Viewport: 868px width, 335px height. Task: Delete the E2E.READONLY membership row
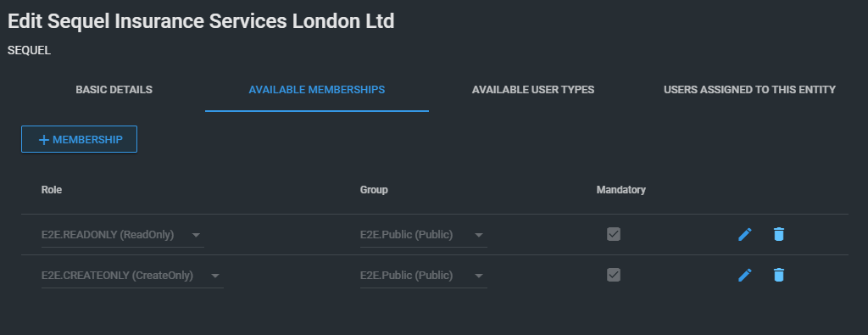click(779, 234)
